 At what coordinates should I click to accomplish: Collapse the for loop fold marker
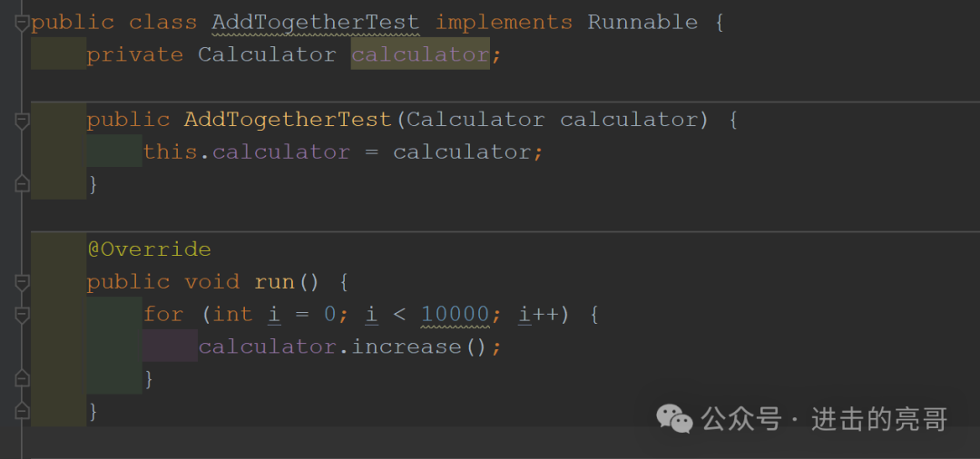[22, 315]
